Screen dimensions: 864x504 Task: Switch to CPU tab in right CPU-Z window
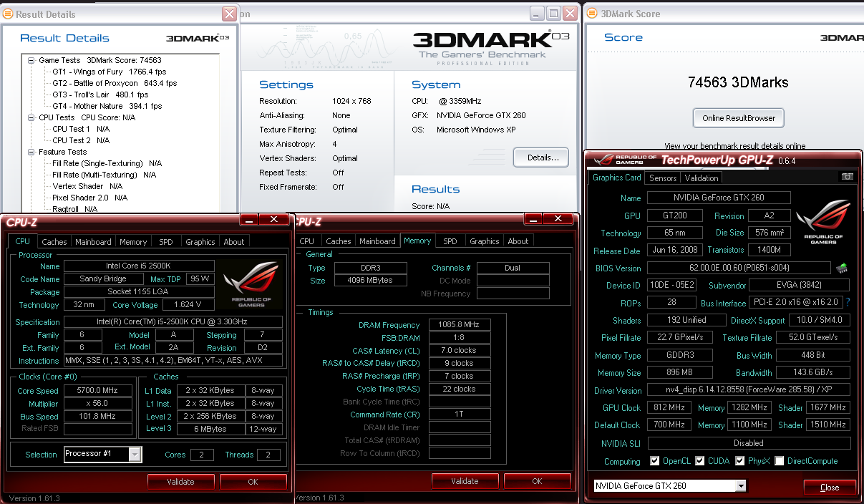(307, 241)
